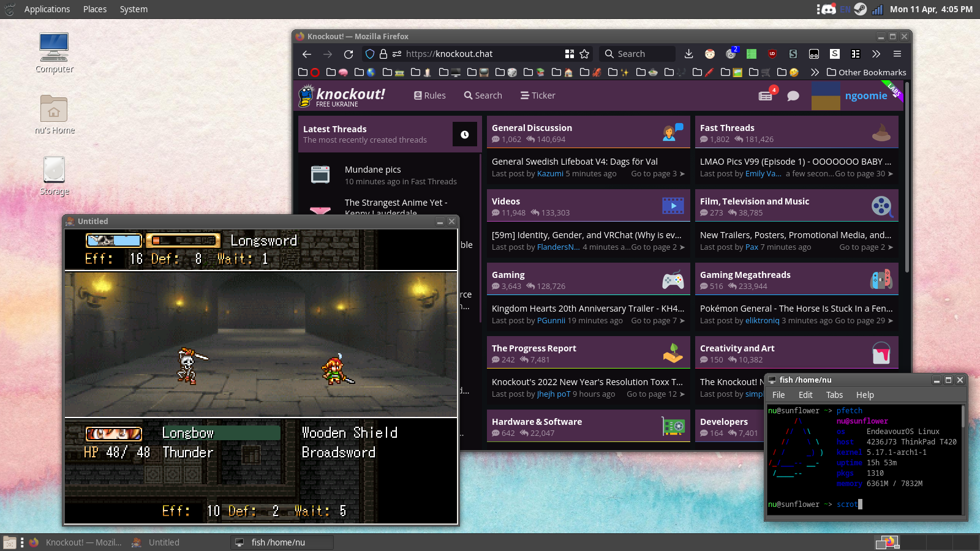Show more bookmarks using the bookmarks bar chevron
The image size is (980, 551).
point(814,72)
